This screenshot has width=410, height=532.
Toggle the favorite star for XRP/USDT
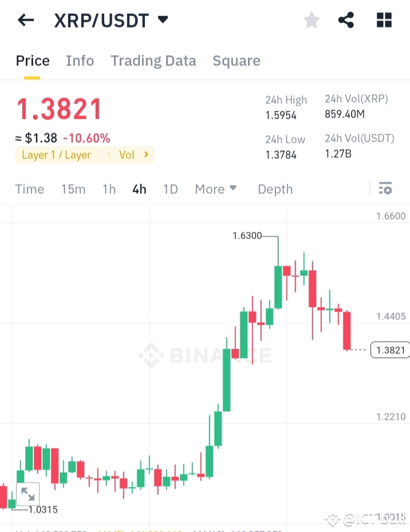tap(312, 19)
